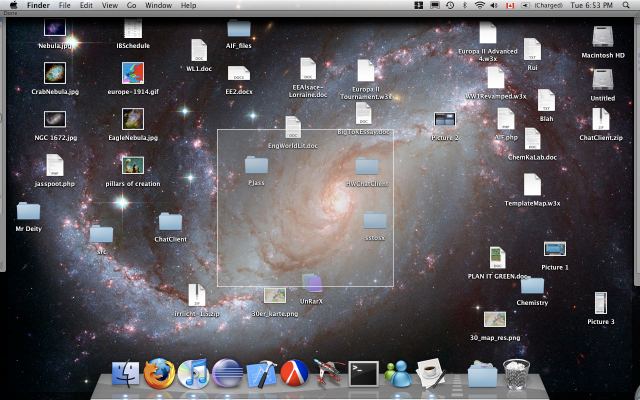Select TemplateMap.w3x file
This screenshot has height=400, width=640.
click(x=532, y=185)
